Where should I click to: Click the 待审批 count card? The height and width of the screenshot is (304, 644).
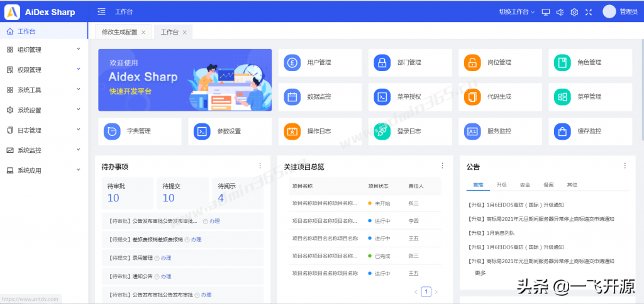(127, 193)
